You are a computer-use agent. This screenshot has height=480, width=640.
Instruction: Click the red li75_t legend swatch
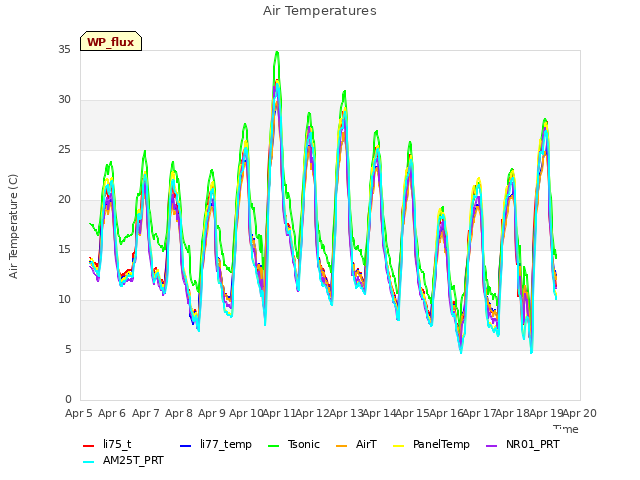[89, 445]
